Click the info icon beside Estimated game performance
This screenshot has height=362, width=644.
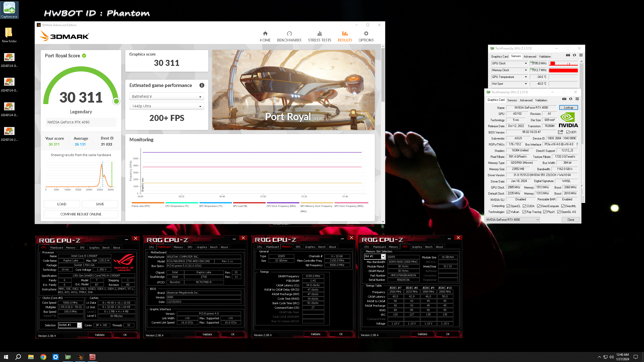click(x=202, y=85)
